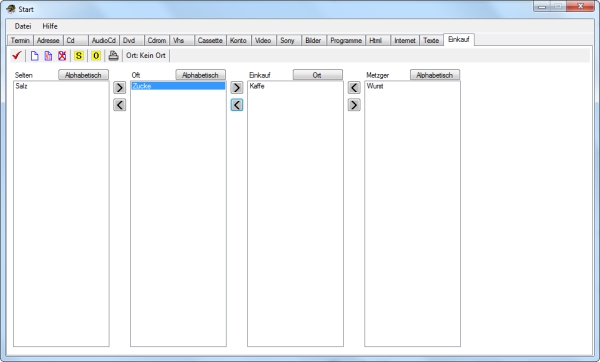The image size is (600, 362).
Task: Sort the Oft list with Alphabetisch button
Action: 201,75
